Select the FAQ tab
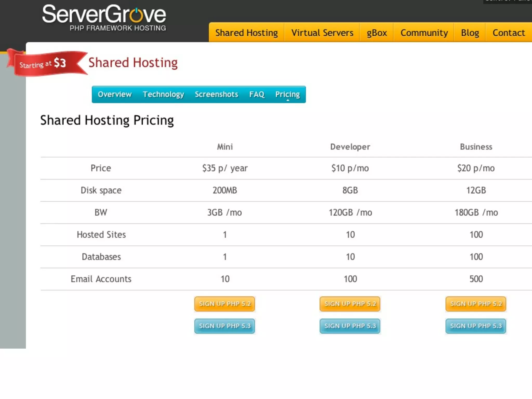This screenshot has height=399, width=532. click(x=257, y=94)
